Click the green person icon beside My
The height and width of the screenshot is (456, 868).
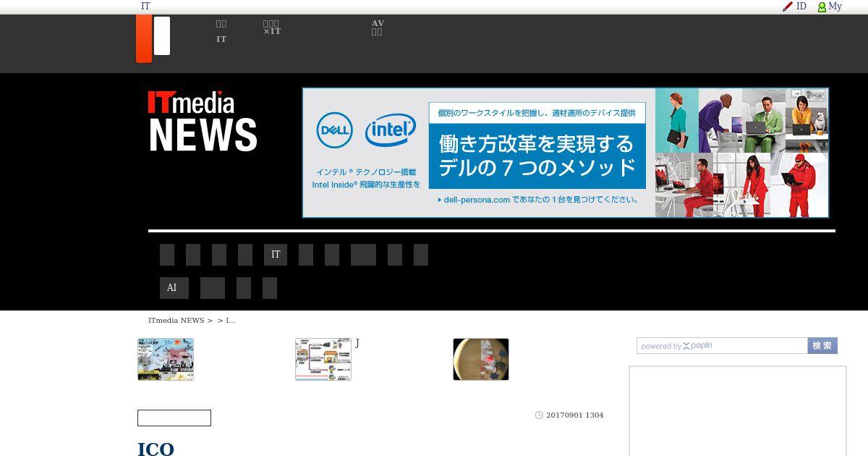coord(822,7)
